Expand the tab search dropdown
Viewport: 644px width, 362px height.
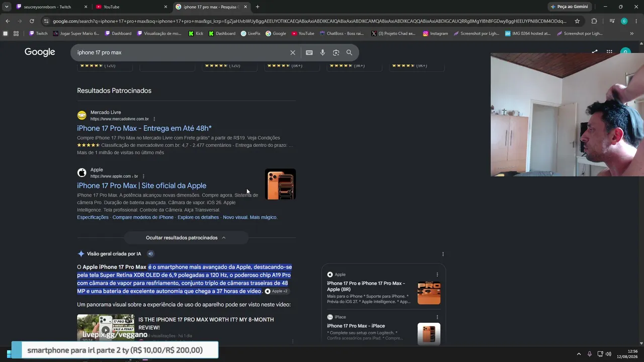[7, 7]
